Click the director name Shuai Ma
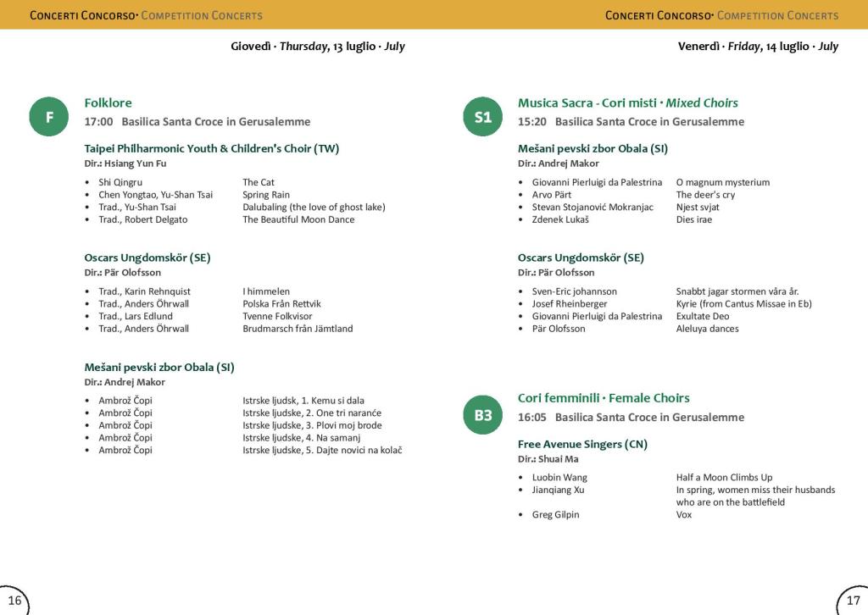This screenshot has width=868, height=615. pyautogui.click(x=558, y=459)
